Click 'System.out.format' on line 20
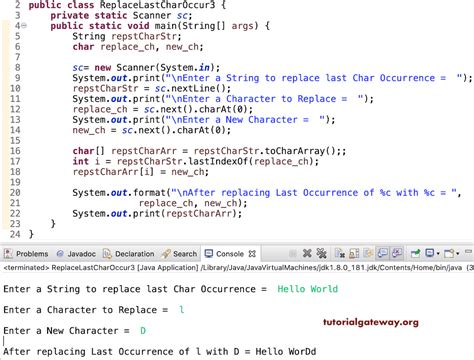Viewport: 474px width, 360px height. click(x=119, y=193)
